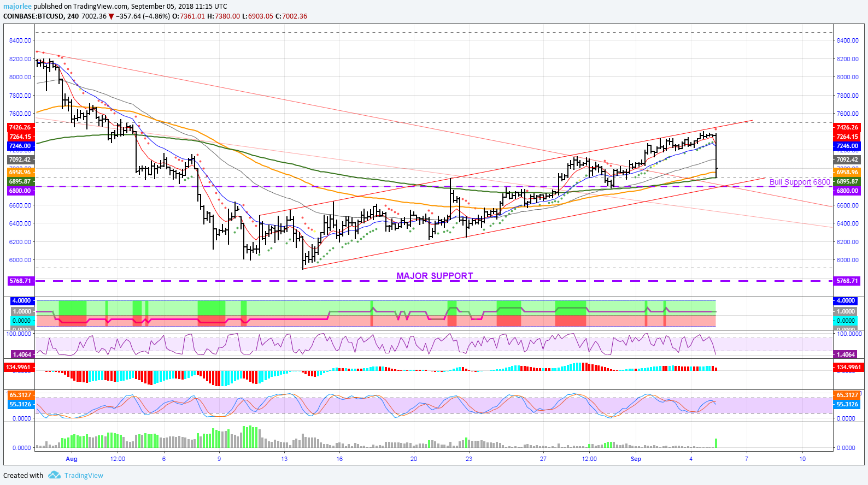This screenshot has height=485, width=868.
Task: Click date 10 on the time axis
Action: pyautogui.click(x=802, y=459)
